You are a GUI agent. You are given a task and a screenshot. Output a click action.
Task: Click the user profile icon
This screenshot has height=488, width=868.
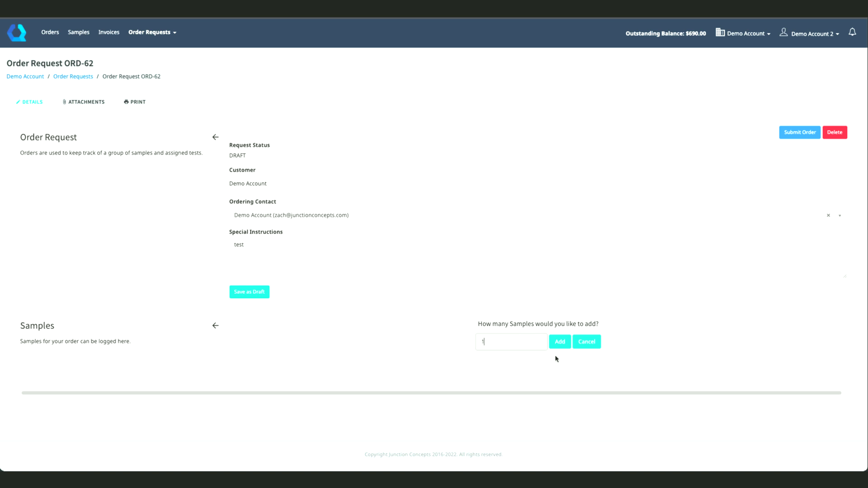pyautogui.click(x=783, y=33)
